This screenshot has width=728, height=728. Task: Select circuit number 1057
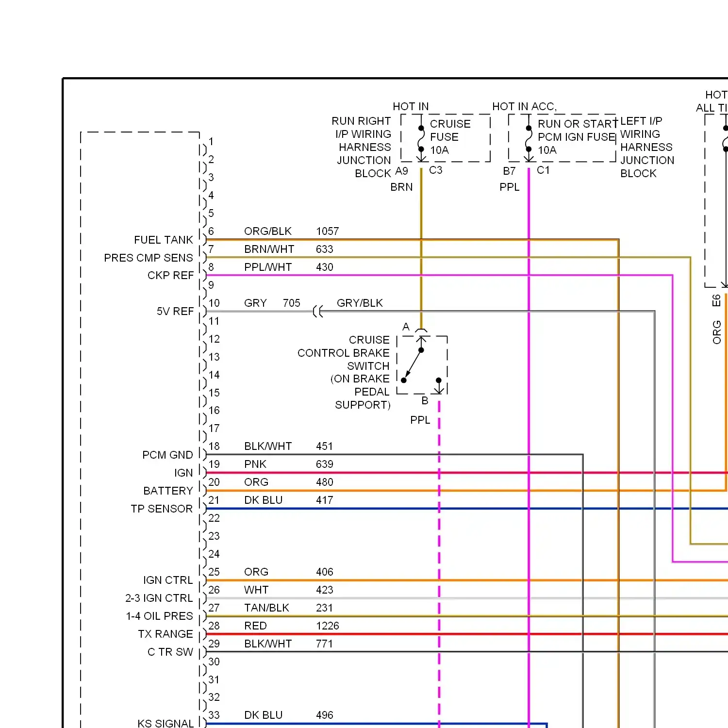(x=327, y=231)
